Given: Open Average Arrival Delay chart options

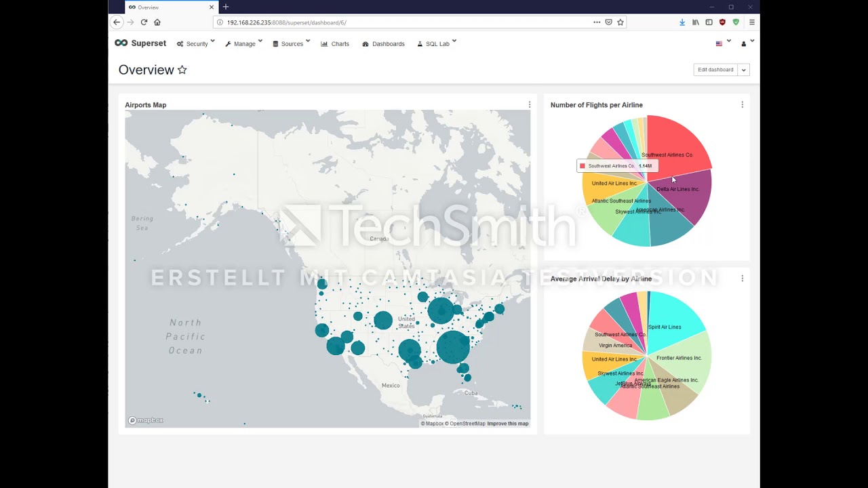Looking at the screenshot, I should [x=742, y=279].
